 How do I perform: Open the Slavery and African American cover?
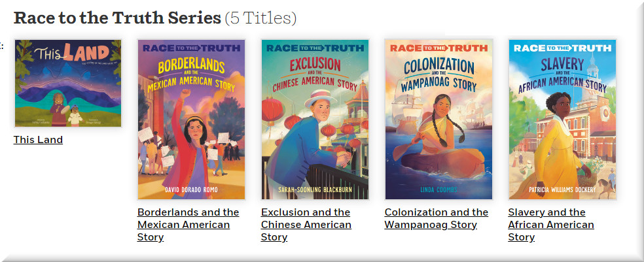tap(562, 120)
